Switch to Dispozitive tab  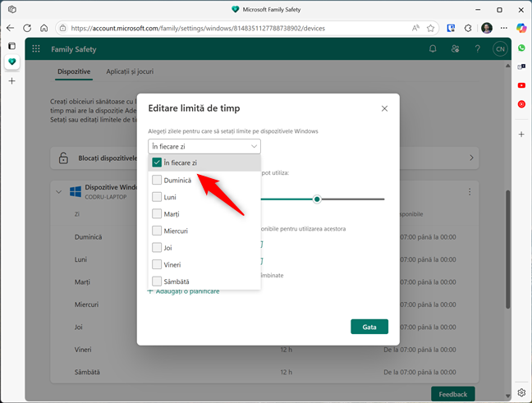74,71
